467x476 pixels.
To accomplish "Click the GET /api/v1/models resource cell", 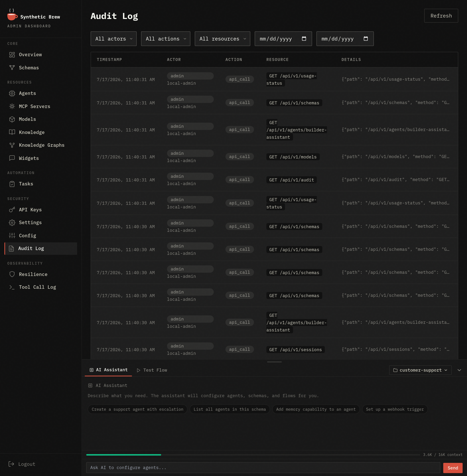I will 293,157.
